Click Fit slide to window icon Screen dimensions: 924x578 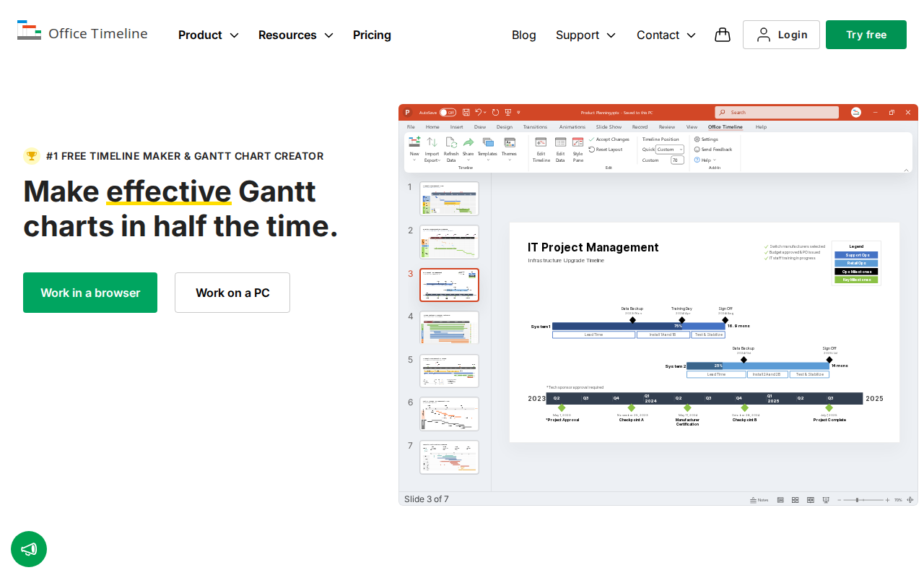click(910, 500)
